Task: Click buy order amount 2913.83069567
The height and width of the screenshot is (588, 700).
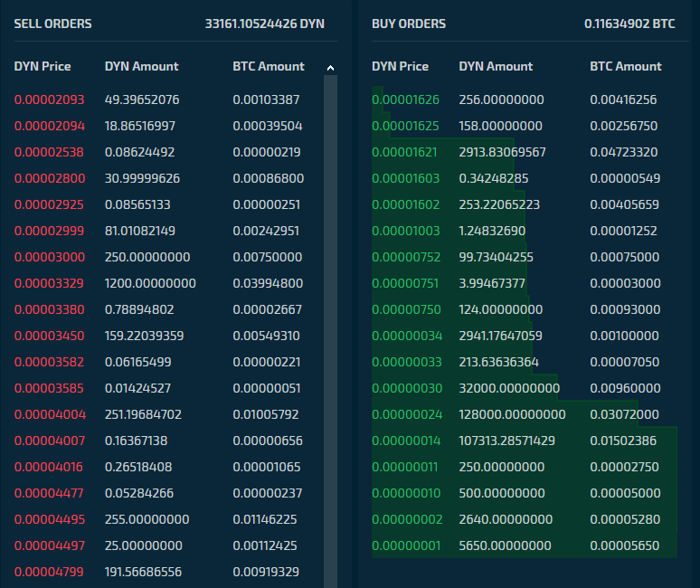Action: (x=502, y=152)
